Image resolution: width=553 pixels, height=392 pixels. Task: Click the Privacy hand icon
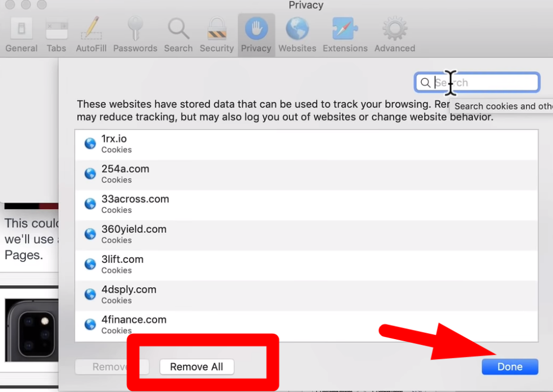[x=256, y=30]
